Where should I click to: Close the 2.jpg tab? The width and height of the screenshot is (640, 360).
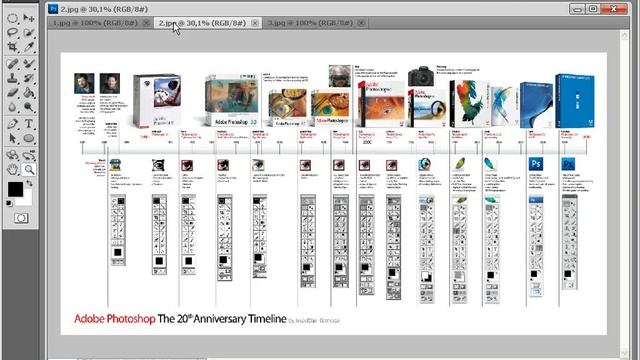tap(255, 23)
